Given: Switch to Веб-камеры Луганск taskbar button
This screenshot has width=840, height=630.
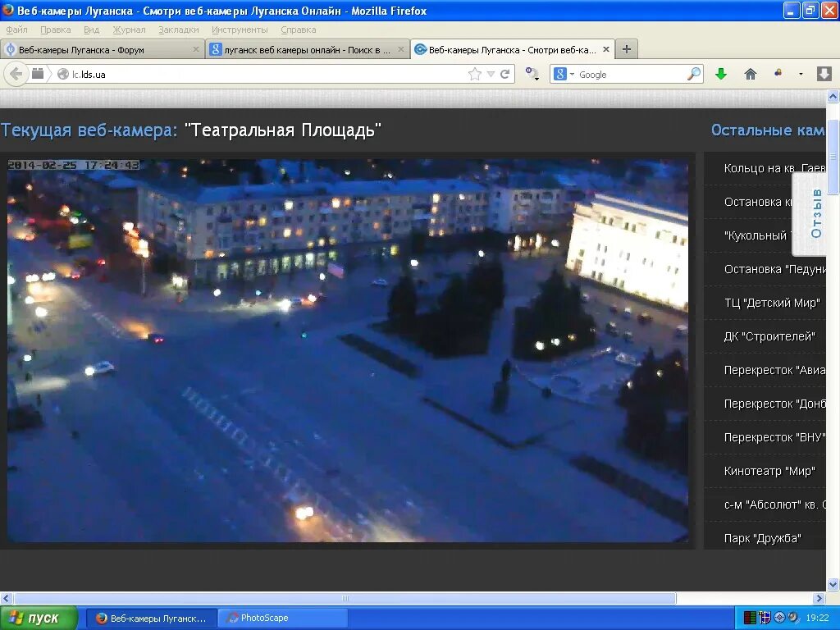Looking at the screenshot, I should pos(152,619).
